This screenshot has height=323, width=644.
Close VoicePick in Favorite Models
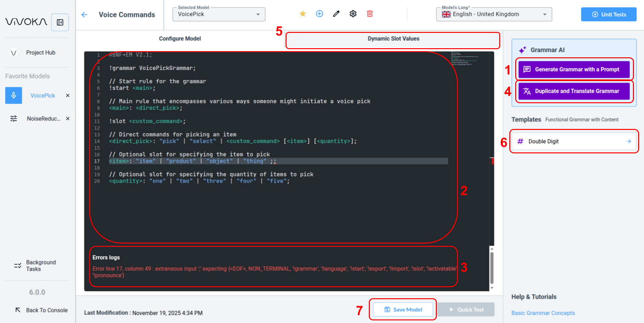68,95
